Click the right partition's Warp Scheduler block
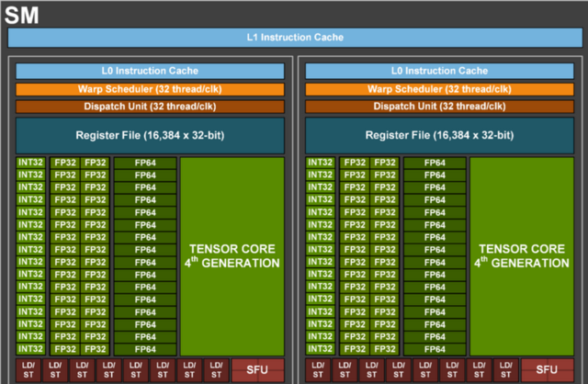This screenshot has width=588, height=384. [x=439, y=89]
